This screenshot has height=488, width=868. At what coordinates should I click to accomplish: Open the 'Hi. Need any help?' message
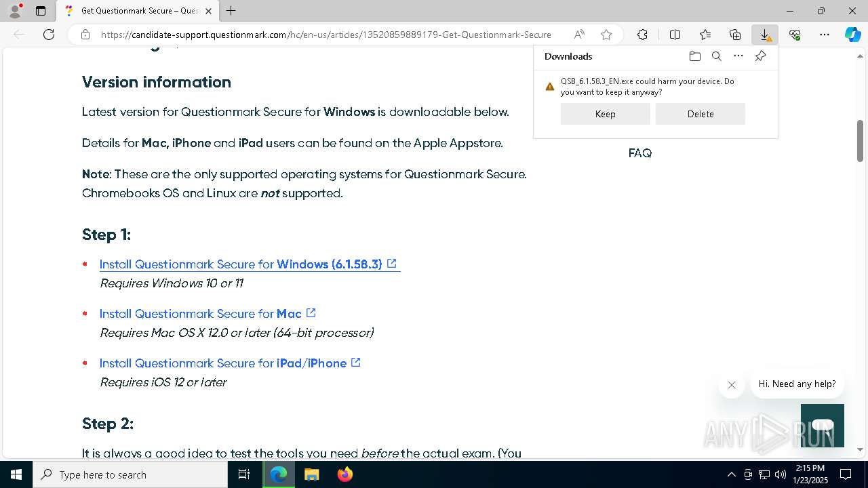797,384
